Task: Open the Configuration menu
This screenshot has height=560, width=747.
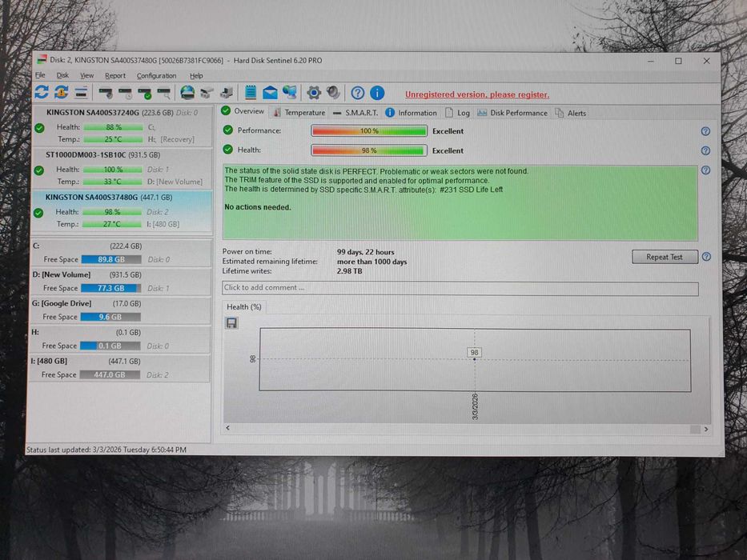Action: (x=156, y=76)
